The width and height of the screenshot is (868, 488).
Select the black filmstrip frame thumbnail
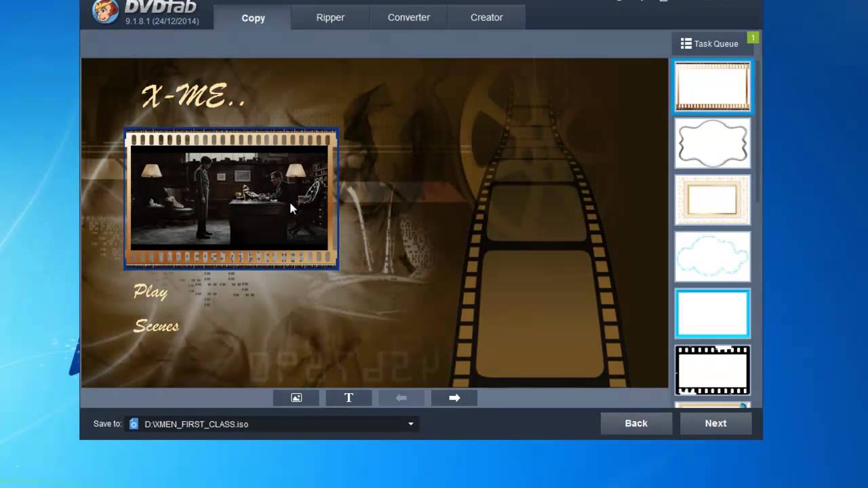713,371
